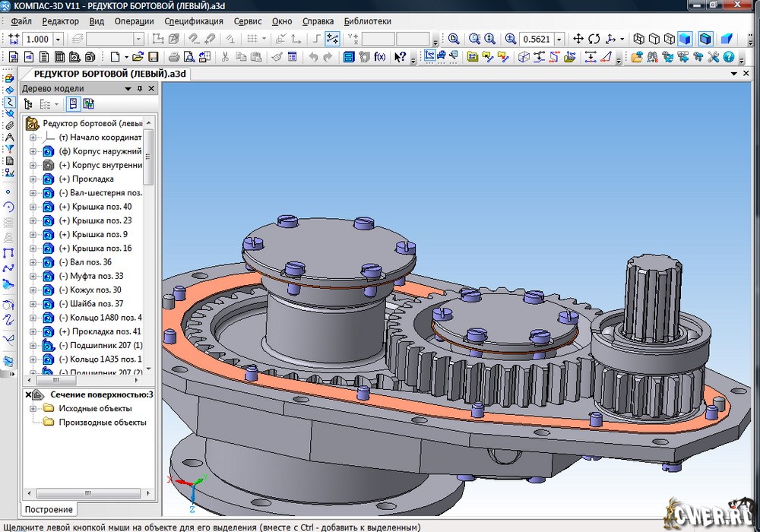The width and height of the screenshot is (760, 532).
Task: Enable wireframe display mode
Action: pos(638,39)
